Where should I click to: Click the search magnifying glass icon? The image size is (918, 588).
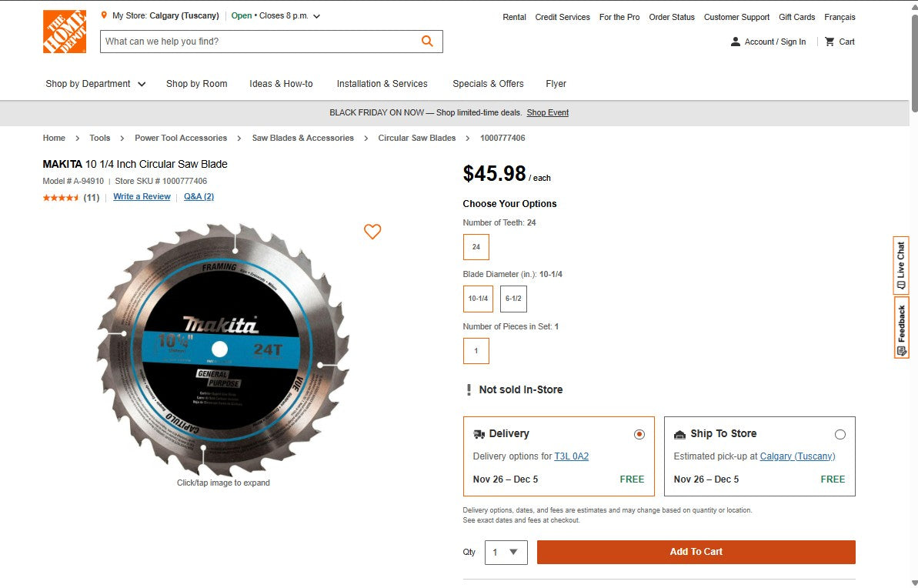427,41
